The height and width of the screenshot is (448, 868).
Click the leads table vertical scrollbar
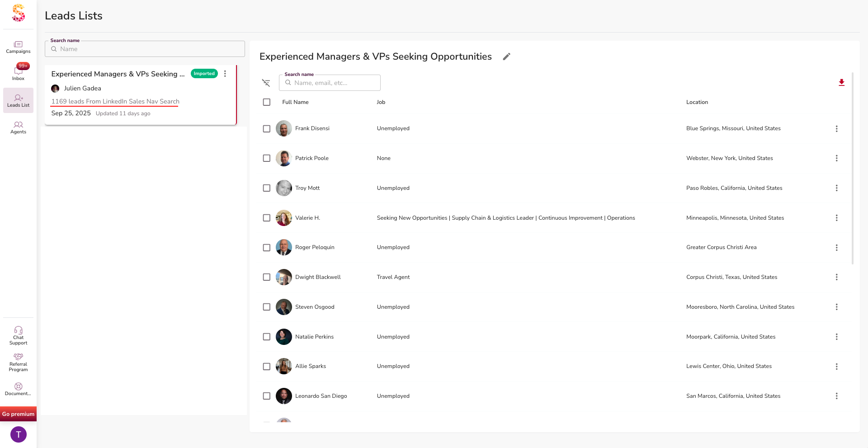(x=853, y=168)
